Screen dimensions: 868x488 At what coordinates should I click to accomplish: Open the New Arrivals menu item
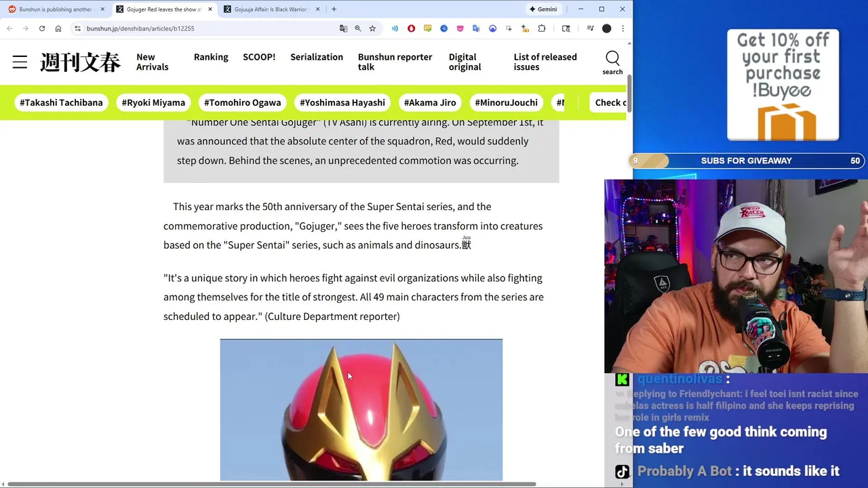tap(152, 62)
